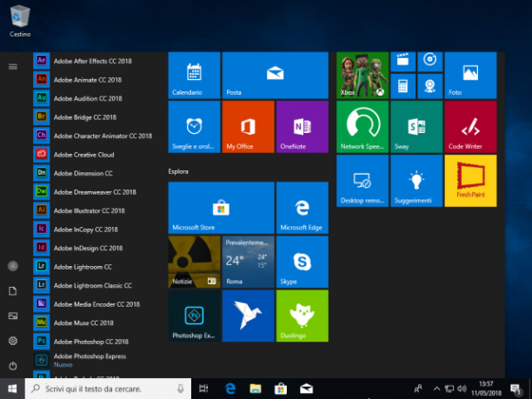Open Adobe InDesign CC 2018
The width and height of the screenshot is (532, 399).
93,248
